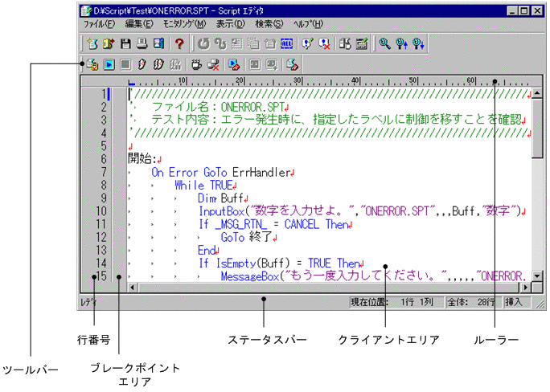Click the double footprints step icon
Image resolution: width=550 pixels, height=392 pixels.
(158, 64)
